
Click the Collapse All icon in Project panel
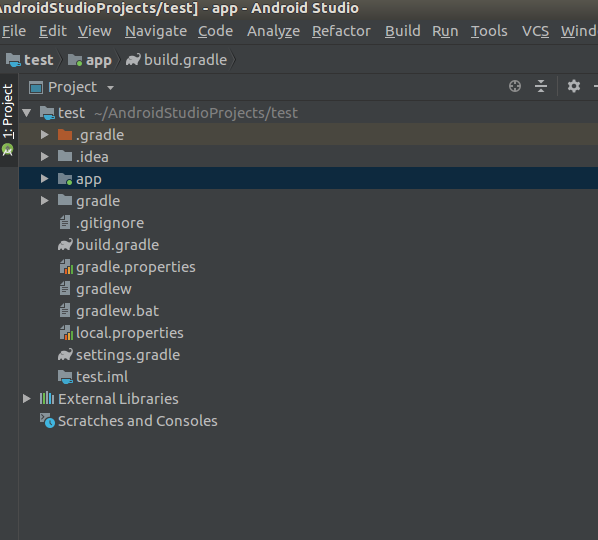(x=541, y=87)
